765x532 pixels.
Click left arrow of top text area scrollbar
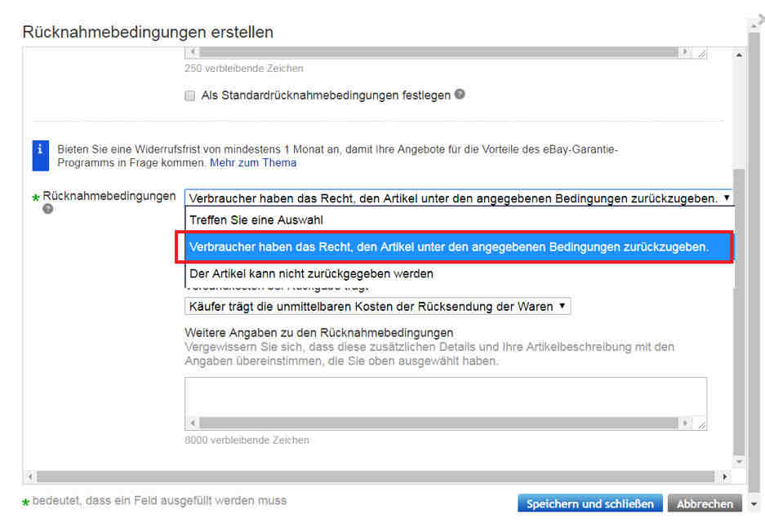coord(193,51)
